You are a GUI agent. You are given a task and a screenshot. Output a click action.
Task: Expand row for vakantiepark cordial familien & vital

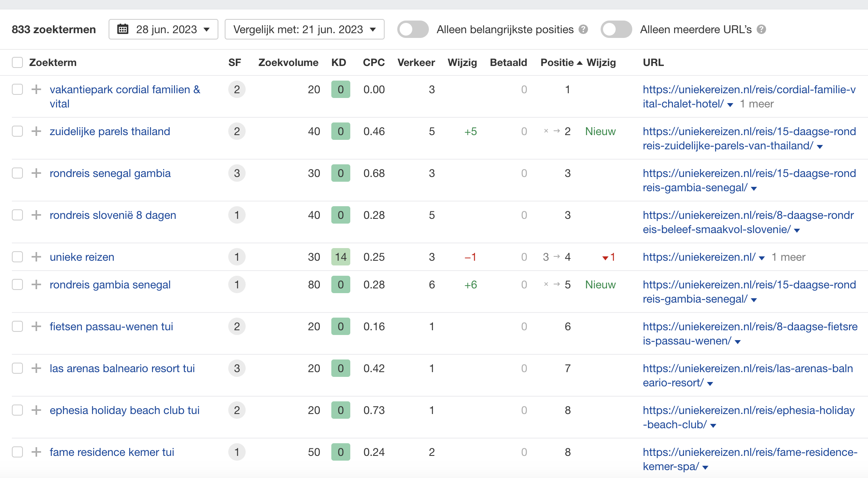(36, 89)
